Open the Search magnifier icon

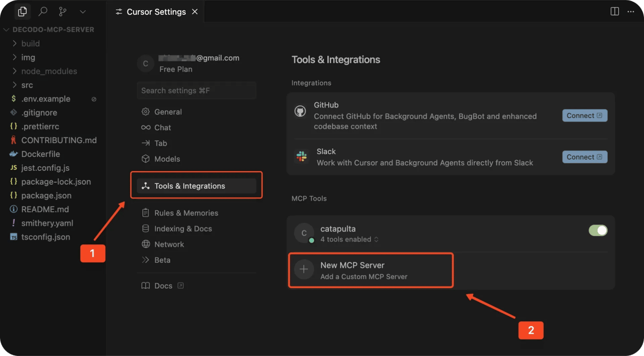point(43,11)
